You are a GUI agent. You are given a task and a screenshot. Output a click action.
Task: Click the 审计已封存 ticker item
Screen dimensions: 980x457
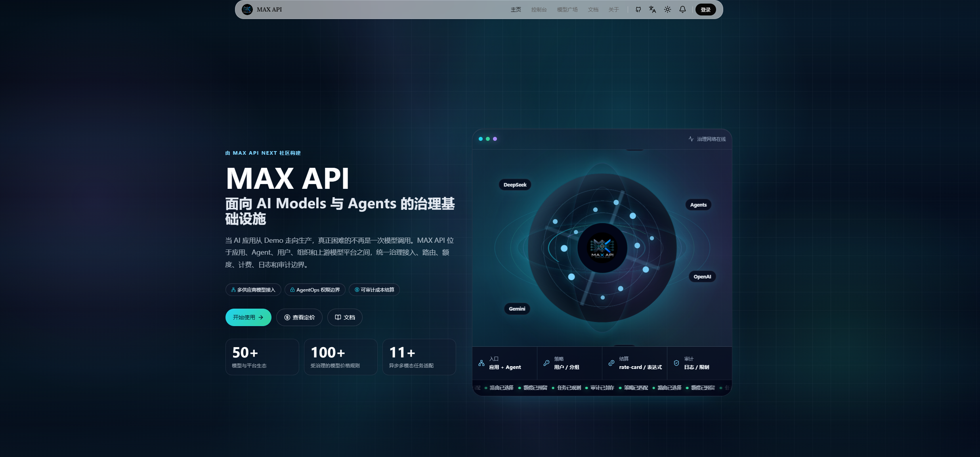tap(600, 388)
